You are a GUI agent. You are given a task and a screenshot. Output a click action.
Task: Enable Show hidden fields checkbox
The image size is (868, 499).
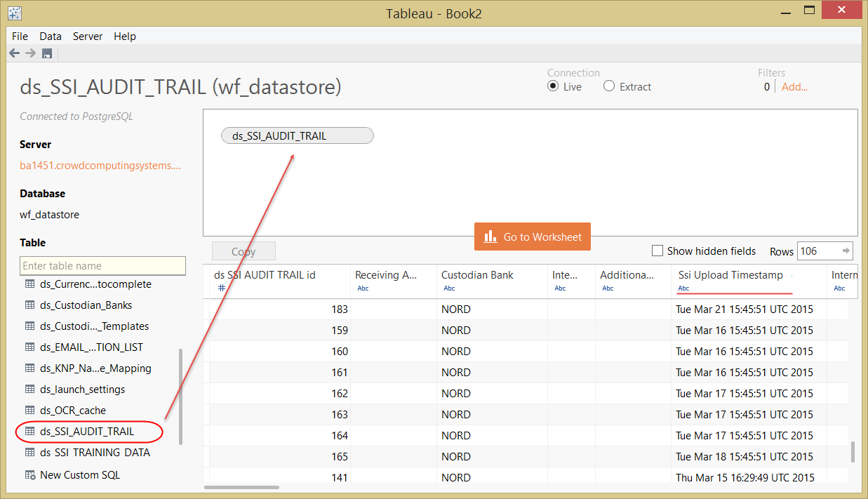(x=657, y=251)
